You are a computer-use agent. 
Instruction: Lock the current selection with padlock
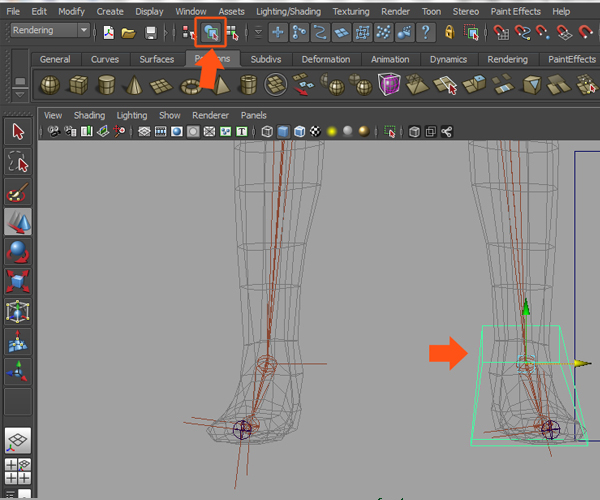coord(450,32)
